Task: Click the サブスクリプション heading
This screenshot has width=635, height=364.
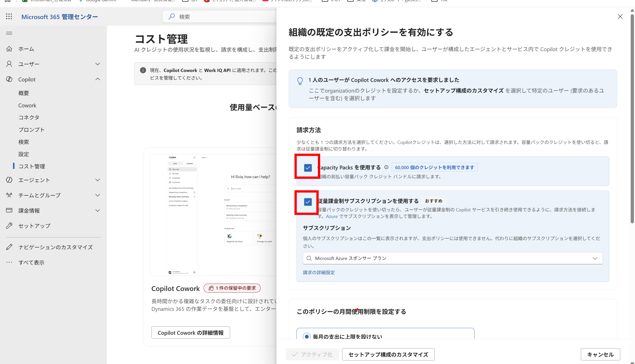Action: 327,228
